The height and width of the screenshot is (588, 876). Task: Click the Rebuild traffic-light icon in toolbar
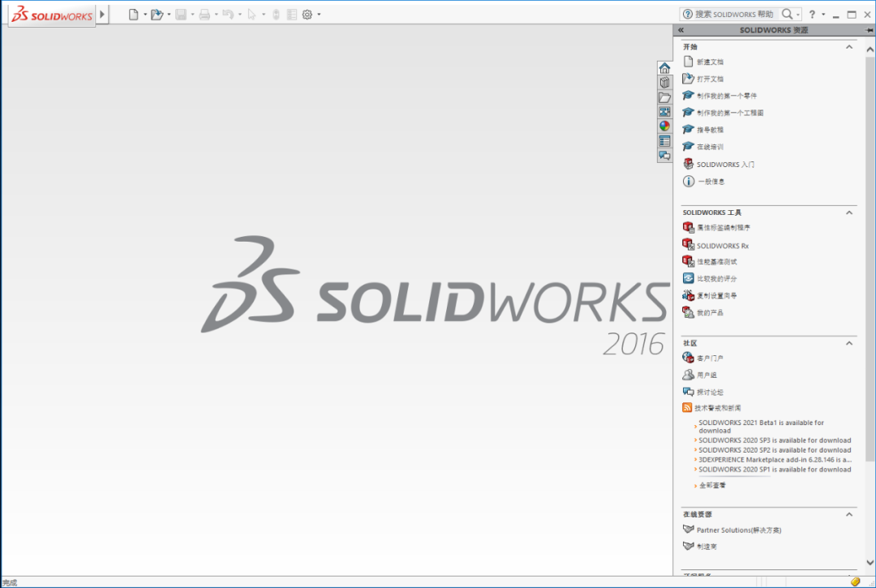pos(276,15)
